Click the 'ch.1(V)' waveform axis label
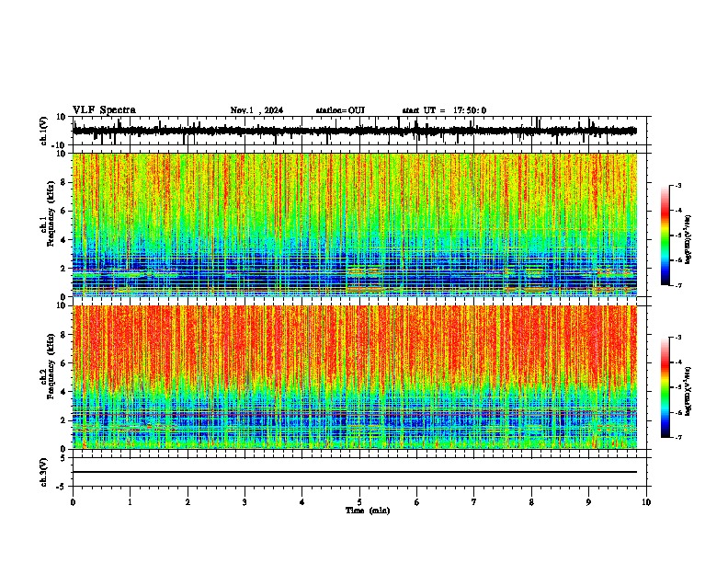The width and height of the screenshot is (728, 563). [x=44, y=131]
